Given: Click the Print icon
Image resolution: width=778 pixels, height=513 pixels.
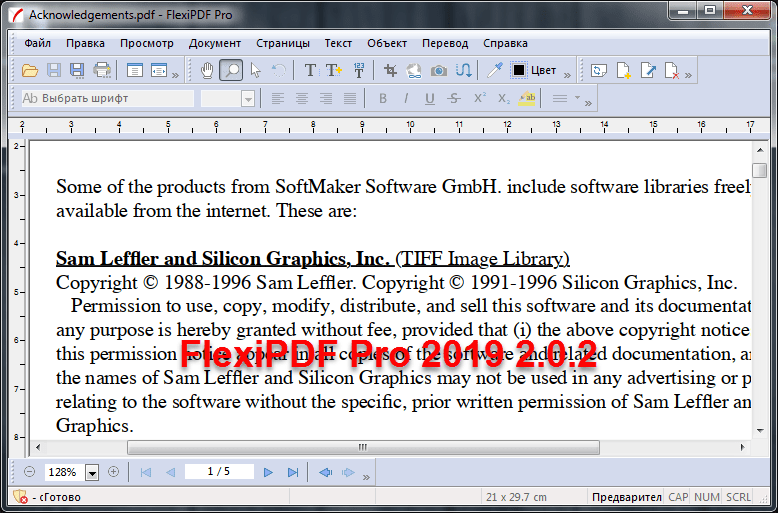Looking at the screenshot, I should (102, 70).
